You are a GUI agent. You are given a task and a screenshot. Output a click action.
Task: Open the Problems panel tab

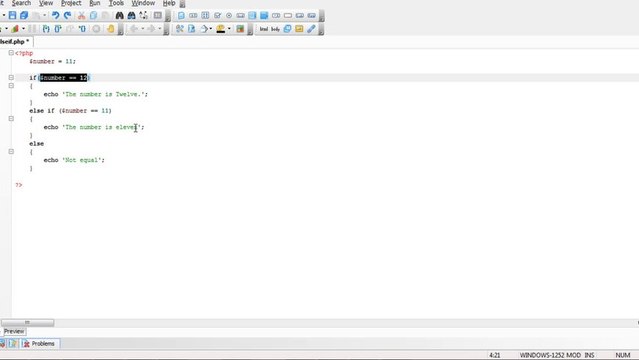pos(40,344)
